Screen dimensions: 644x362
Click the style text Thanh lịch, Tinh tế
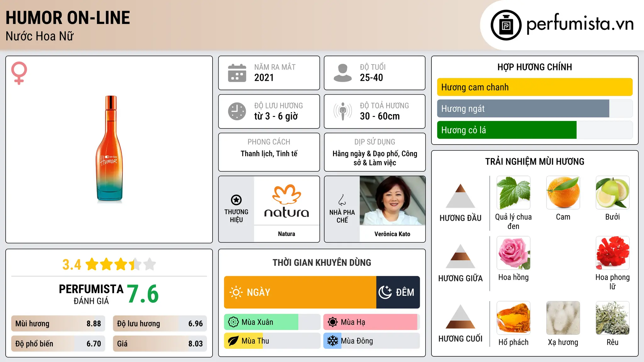(269, 154)
